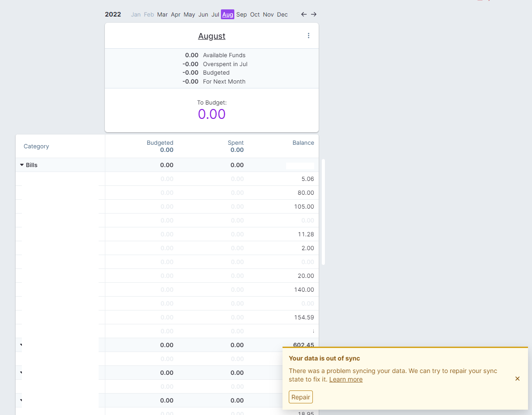Edit the Bills row budgeted 0.00 cell

point(166,165)
